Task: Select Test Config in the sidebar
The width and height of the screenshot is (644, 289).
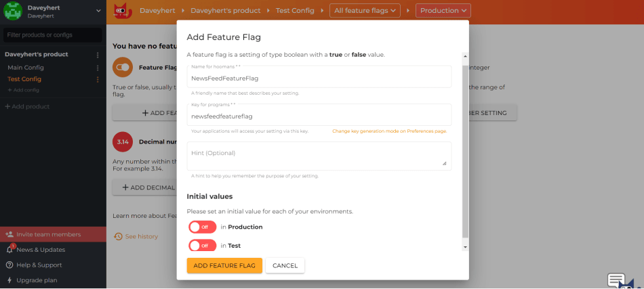Action: (x=24, y=79)
